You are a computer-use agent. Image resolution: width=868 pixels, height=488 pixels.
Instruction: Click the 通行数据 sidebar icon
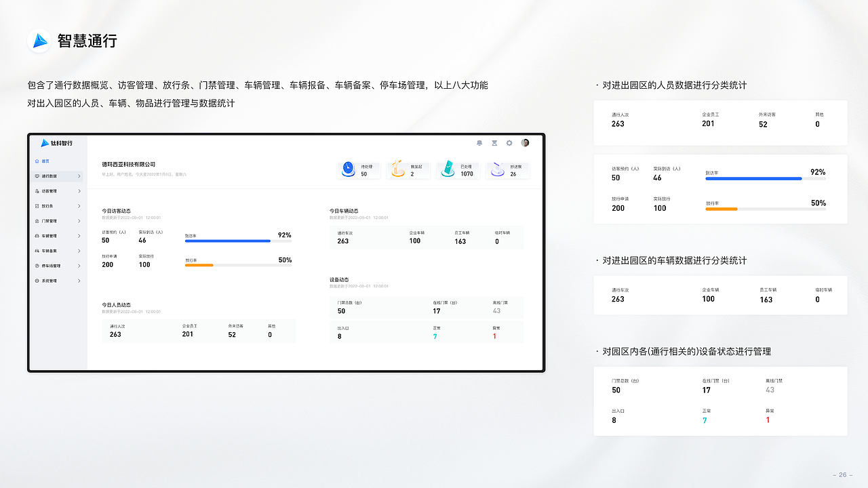37,176
